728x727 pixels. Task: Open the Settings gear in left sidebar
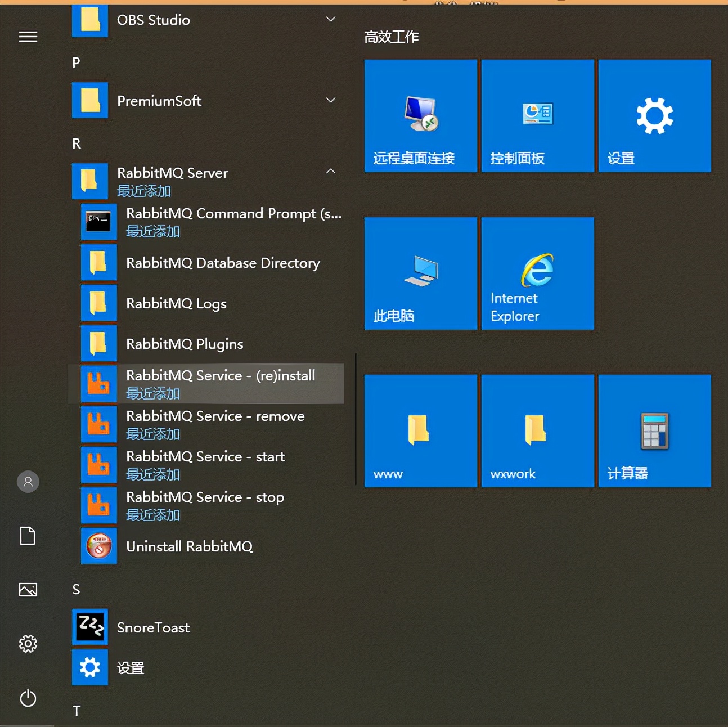coord(28,644)
